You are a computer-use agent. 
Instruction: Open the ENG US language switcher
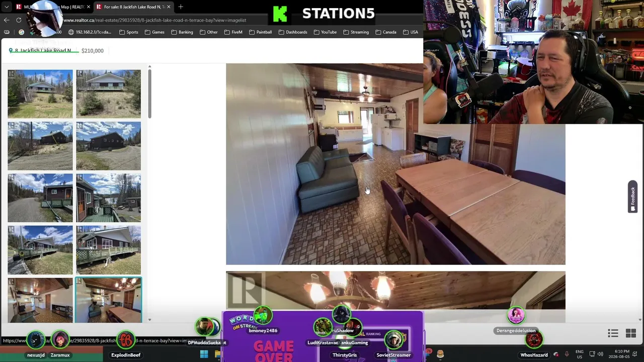(x=579, y=354)
